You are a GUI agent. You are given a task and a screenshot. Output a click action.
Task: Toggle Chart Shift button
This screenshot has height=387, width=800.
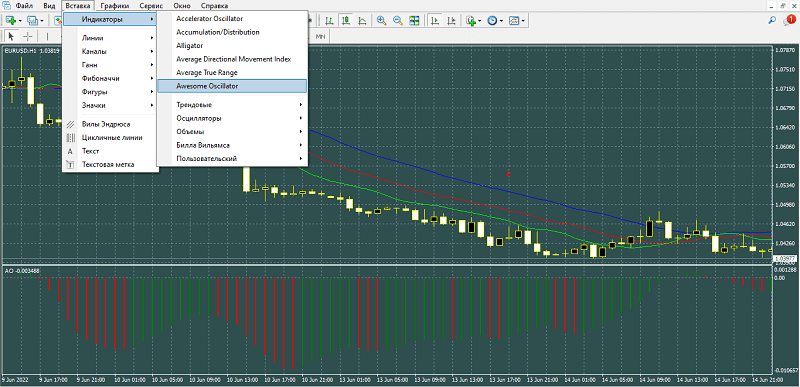tap(451, 20)
